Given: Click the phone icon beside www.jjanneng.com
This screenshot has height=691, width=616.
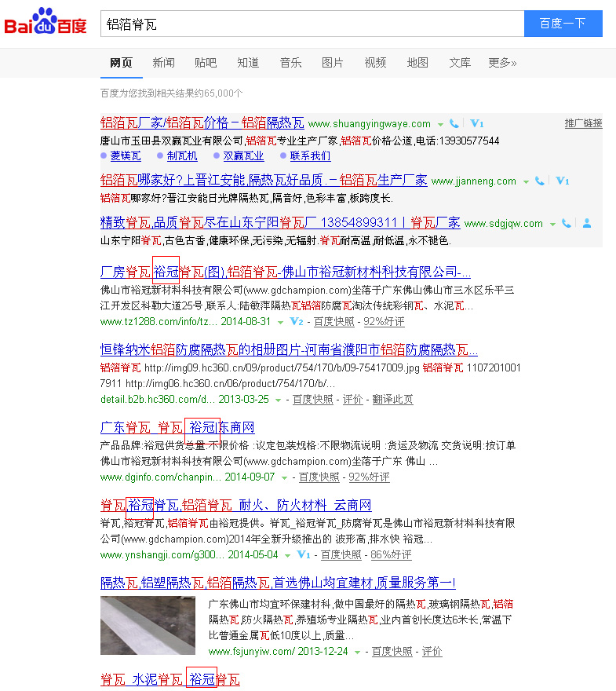Looking at the screenshot, I should click(539, 181).
